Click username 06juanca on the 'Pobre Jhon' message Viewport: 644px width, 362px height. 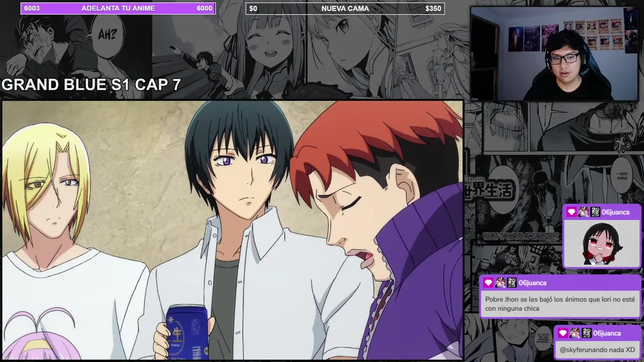[533, 283]
